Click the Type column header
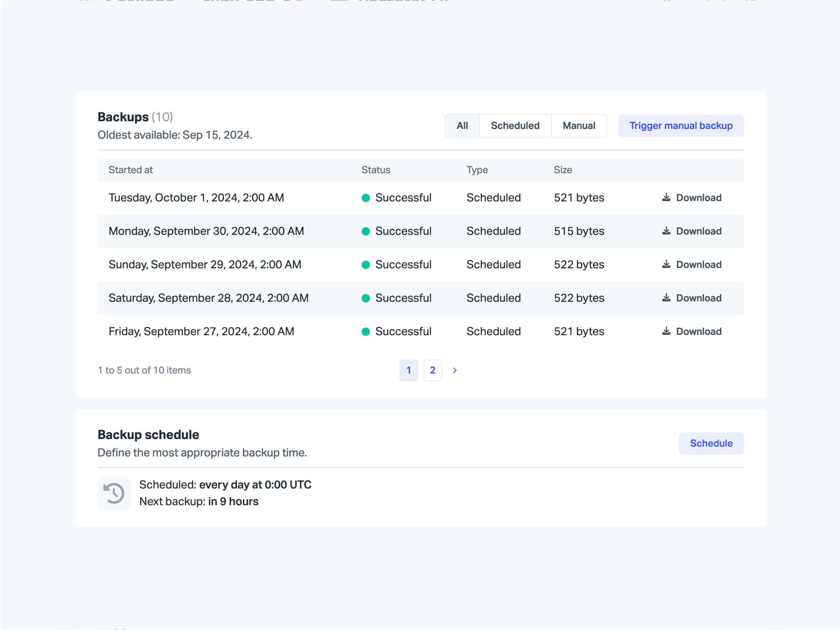Image resolution: width=840 pixels, height=630 pixels. (x=477, y=170)
